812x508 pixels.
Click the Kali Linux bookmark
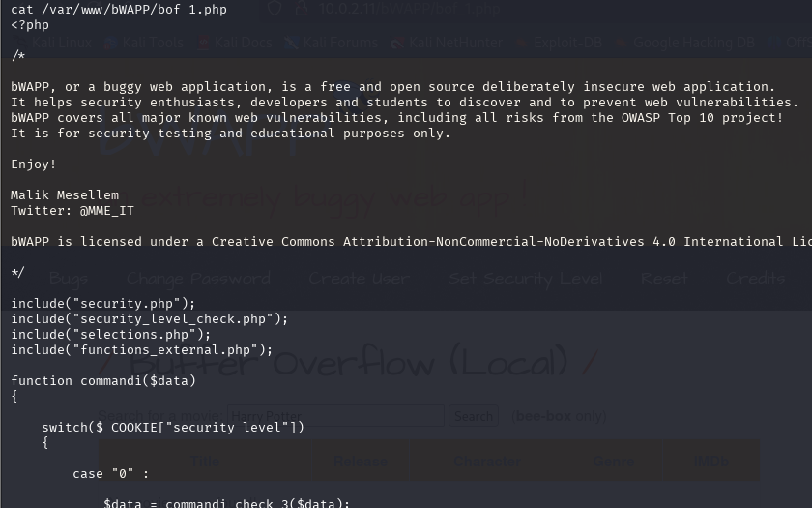[58, 44]
